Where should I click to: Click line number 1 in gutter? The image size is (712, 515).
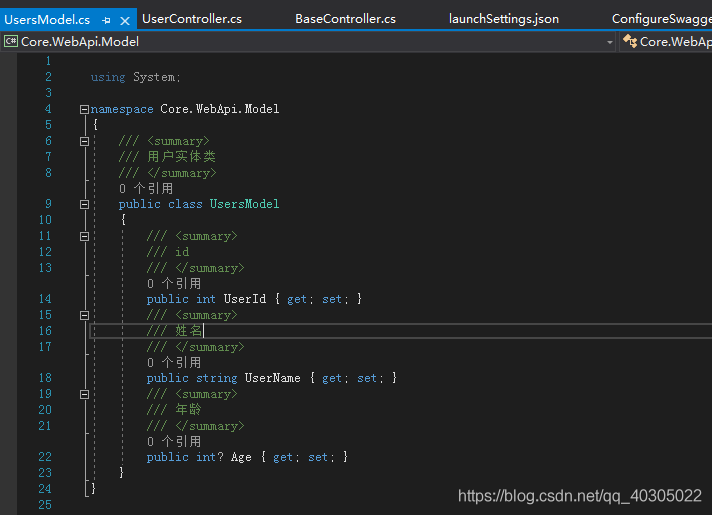click(x=48, y=61)
